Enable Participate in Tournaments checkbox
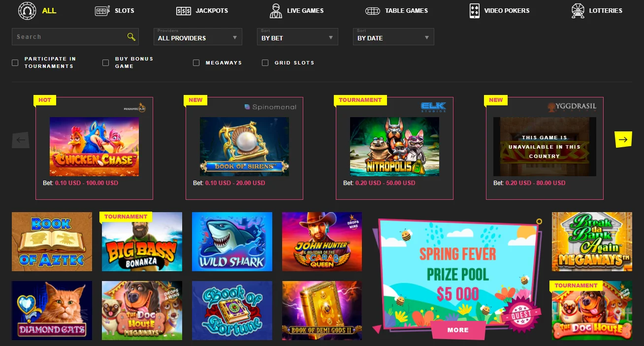This screenshot has height=346, width=644. (x=15, y=63)
